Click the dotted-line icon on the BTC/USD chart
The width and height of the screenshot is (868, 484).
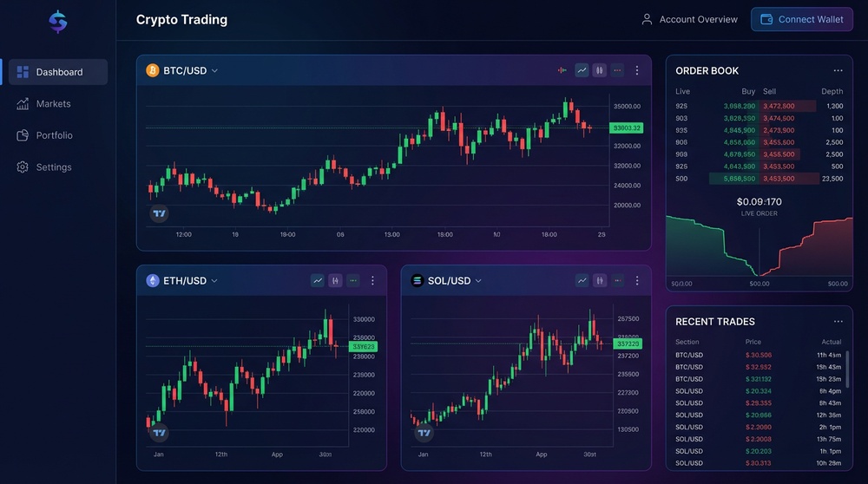[x=617, y=70]
